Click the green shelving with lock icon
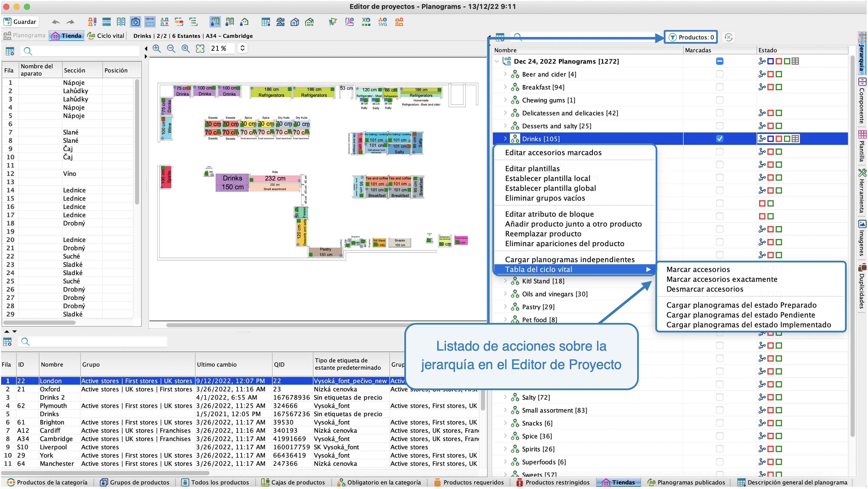 tap(230, 22)
